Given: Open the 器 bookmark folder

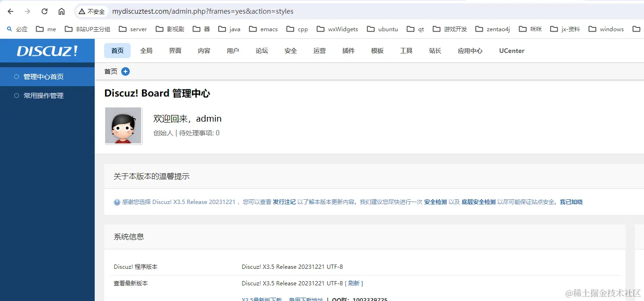Looking at the screenshot, I should [x=202, y=29].
